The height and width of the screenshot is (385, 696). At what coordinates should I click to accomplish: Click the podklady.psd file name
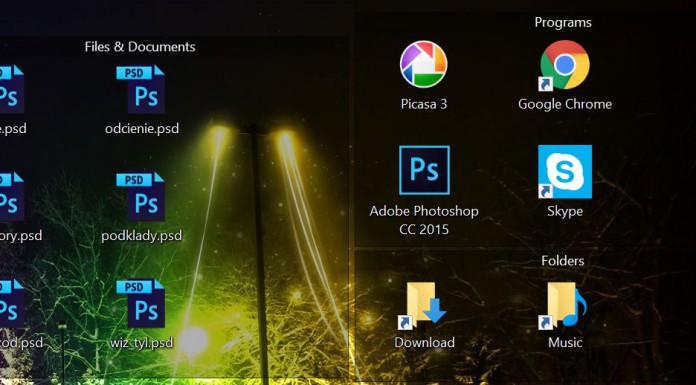[x=142, y=235]
